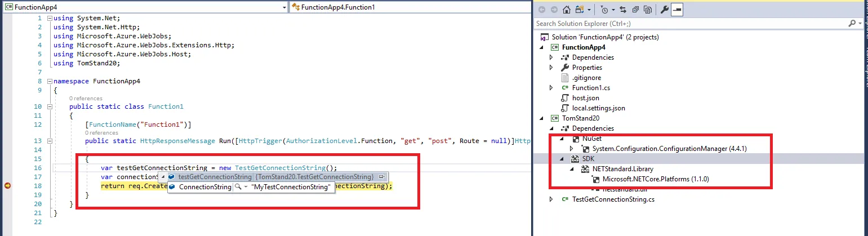Open the Solutions and Folders dropdown arrow
The height and width of the screenshot is (236, 868).
(589, 10)
